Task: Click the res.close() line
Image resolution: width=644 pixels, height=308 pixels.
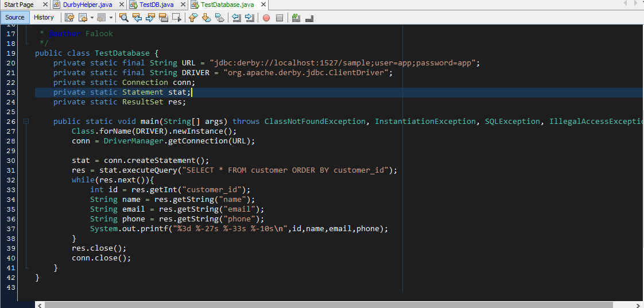Action: pyautogui.click(x=99, y=249)
